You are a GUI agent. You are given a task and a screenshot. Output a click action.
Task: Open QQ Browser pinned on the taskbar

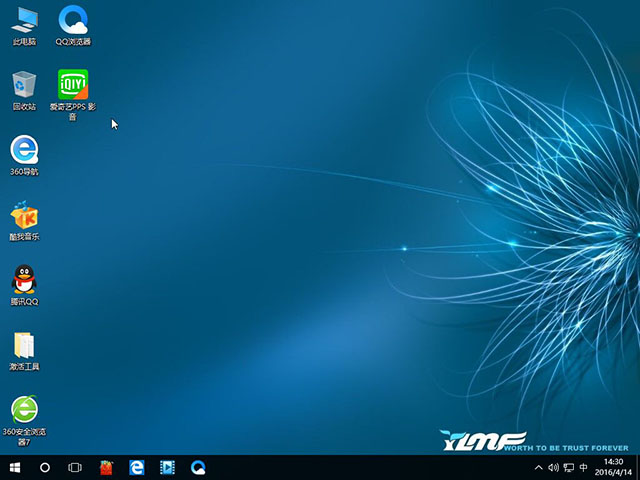198,467
